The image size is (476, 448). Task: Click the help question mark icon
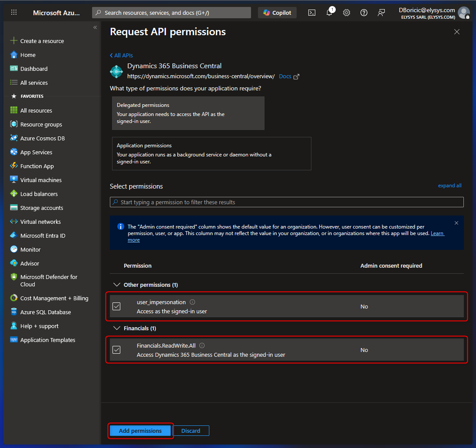pyautogui.click(x=364, y=13)
